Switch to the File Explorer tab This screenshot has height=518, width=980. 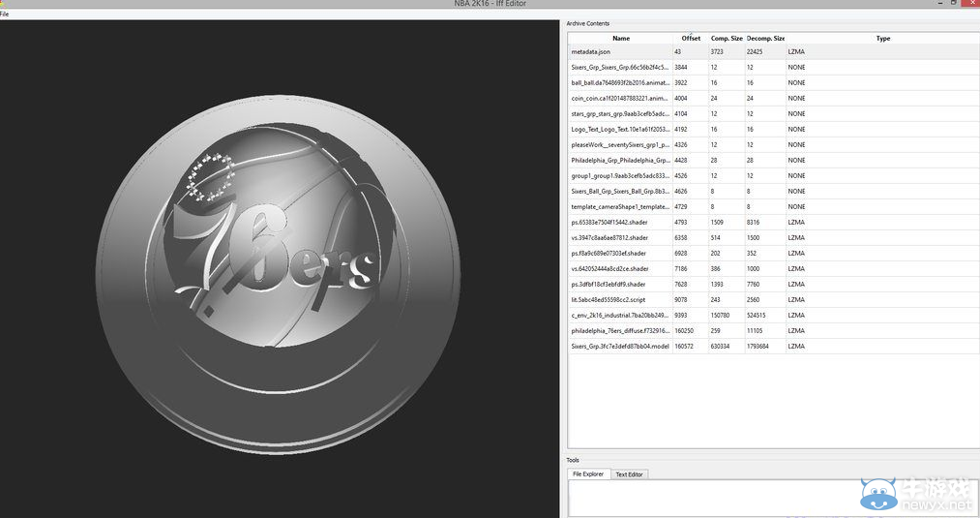point(588,474)
